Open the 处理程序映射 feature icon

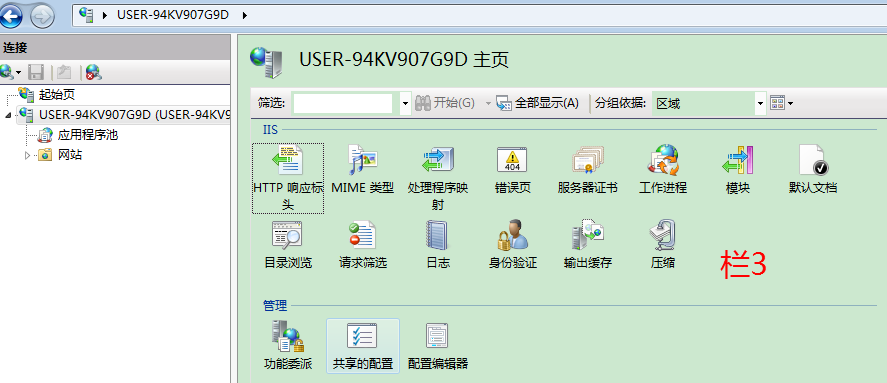pos(438,160)
